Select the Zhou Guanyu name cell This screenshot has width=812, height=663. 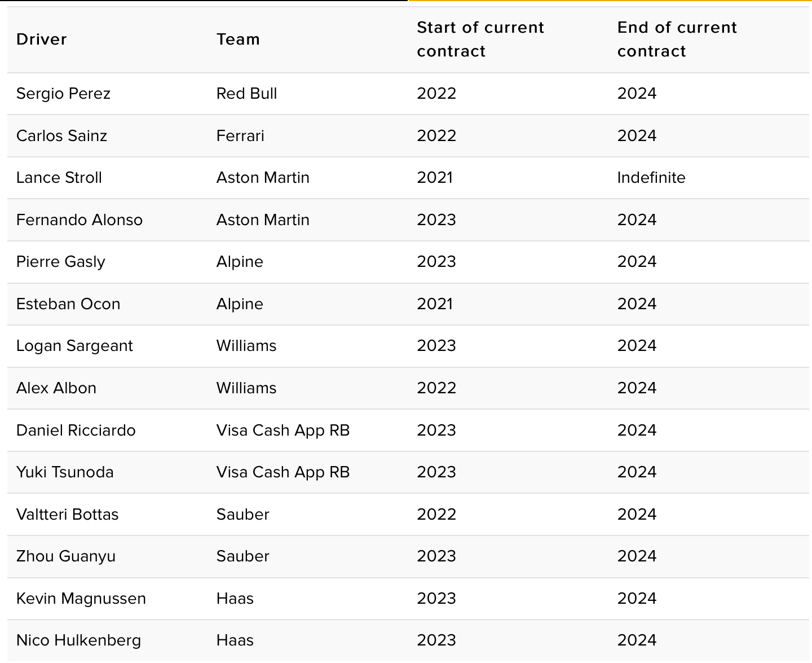click(x=66, y=556)
